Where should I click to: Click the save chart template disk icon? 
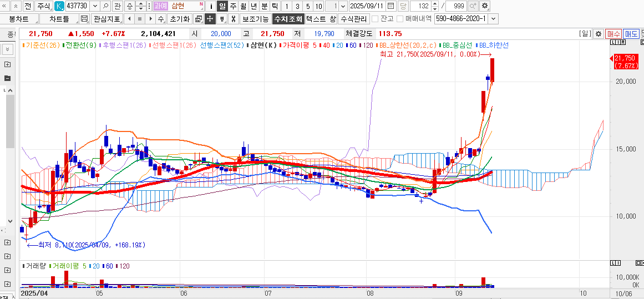(84, 19)
